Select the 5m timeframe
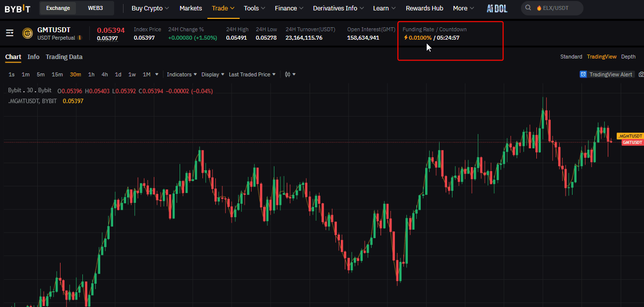Image resolution: width=644 pixels, height=307 pixels. 40,74
